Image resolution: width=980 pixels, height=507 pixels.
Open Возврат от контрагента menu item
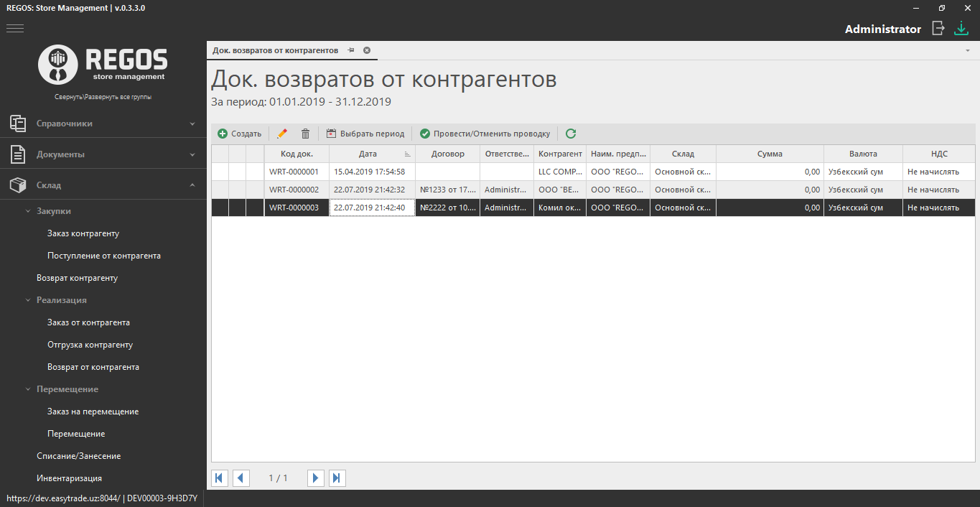93,367
